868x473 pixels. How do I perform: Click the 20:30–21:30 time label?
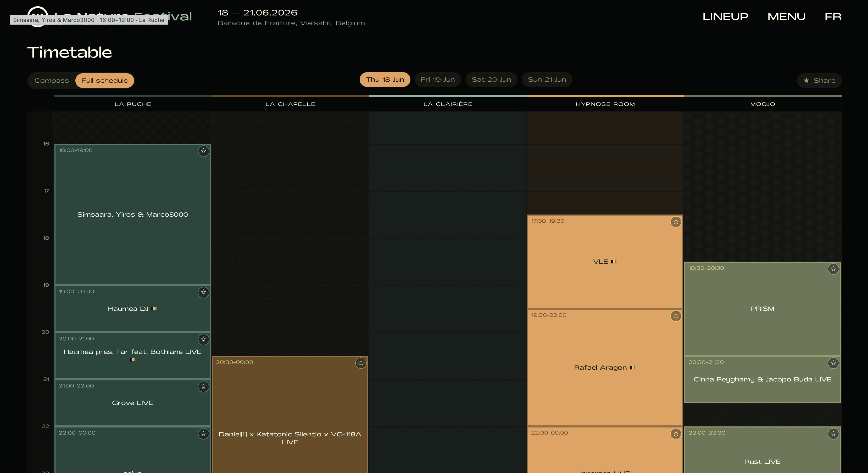[x=706, y=363]
